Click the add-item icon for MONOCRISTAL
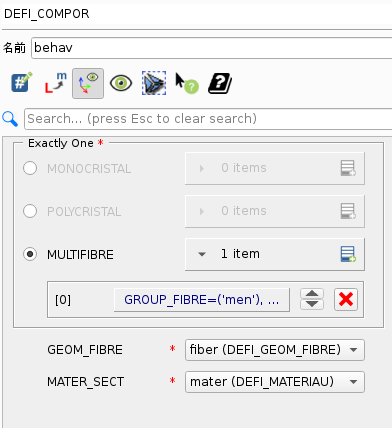Screen dimensions: 392x428 [x=348, y=168]
